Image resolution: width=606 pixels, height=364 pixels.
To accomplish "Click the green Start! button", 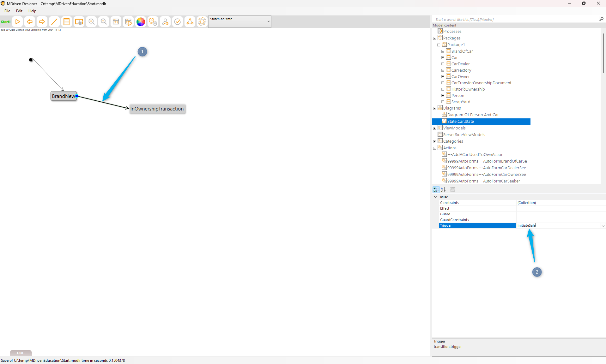I will (x=6, y=22).
